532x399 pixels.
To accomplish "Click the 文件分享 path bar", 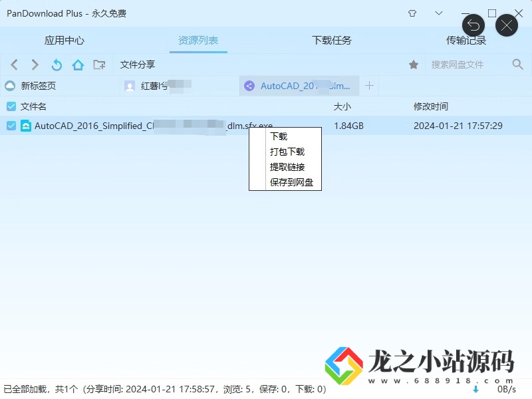I will (x=259, y=65).
